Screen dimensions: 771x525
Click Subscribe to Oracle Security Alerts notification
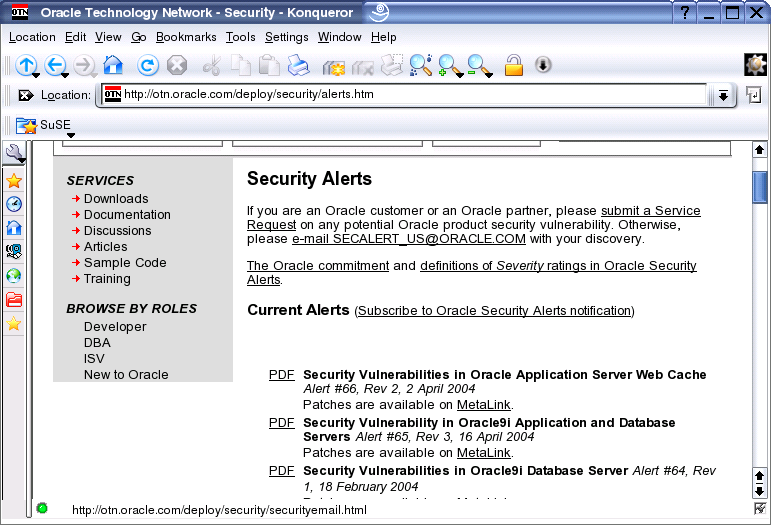click(x=495, y=311)
